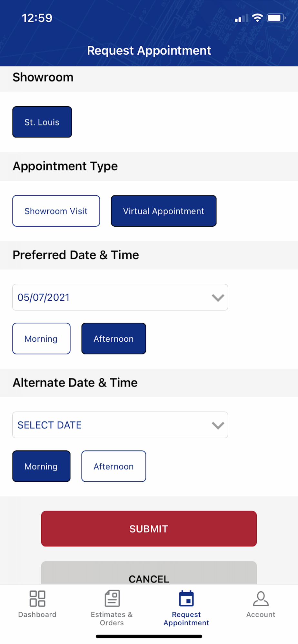Screen dimensions: 298x644
Task: Tap the cellular signal bars icon
Action: pyautogui.click(x=241, y=18)
